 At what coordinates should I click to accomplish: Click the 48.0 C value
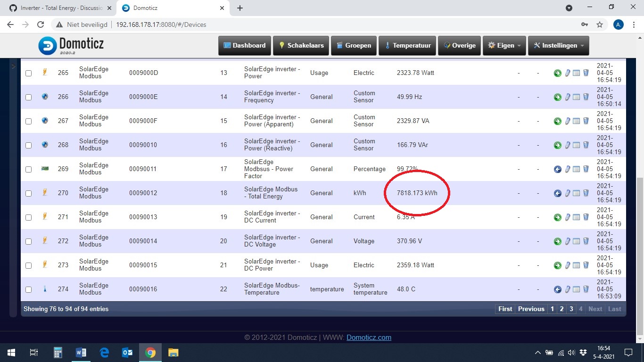click(406, 289)
